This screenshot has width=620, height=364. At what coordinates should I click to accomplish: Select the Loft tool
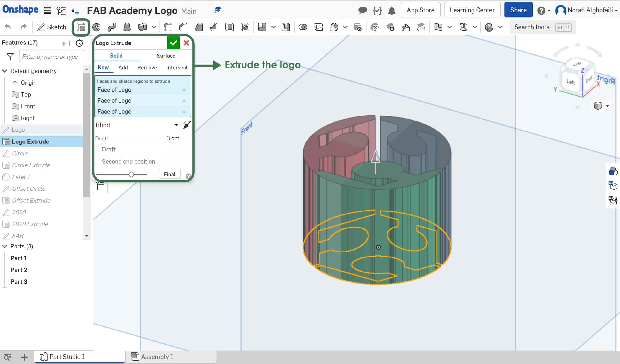pyautogui.click(x=127, y=27)
